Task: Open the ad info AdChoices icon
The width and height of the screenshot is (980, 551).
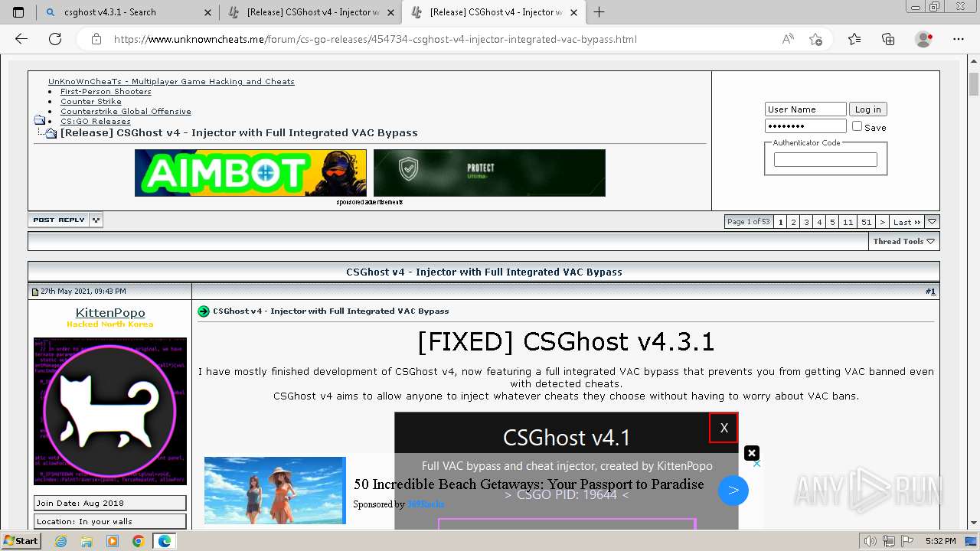Action: point(757,463)
